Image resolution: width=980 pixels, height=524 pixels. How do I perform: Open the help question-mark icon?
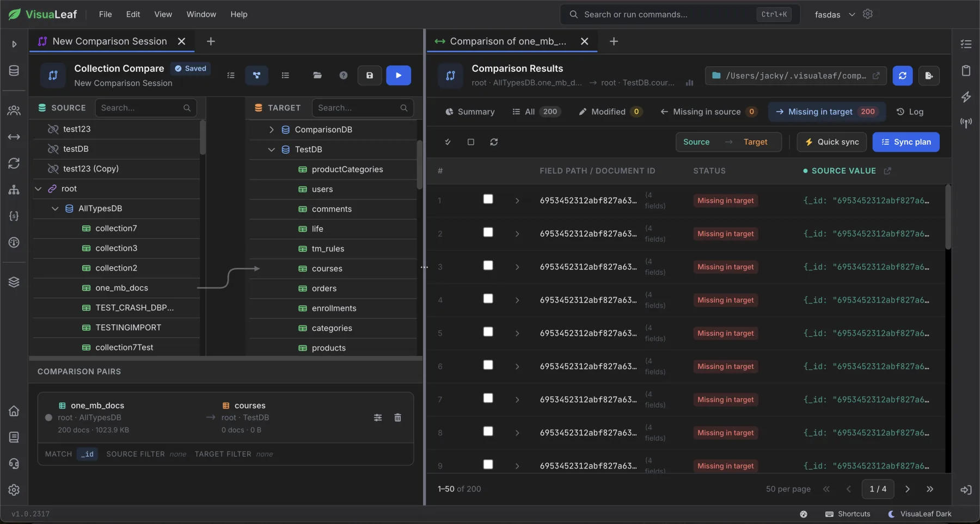tap(344, 76)
